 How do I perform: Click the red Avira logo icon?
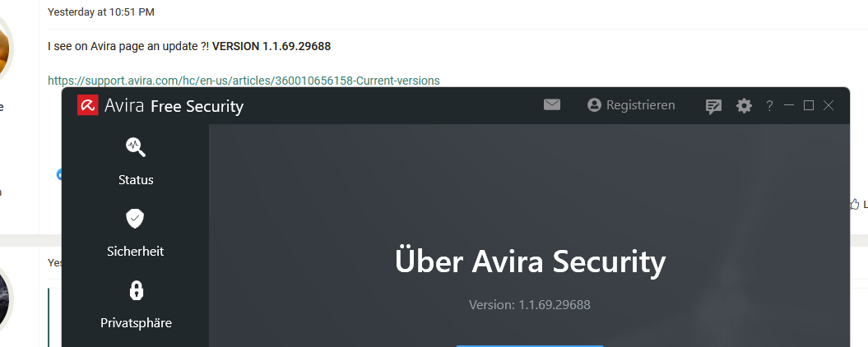click(x=87, y=105)
